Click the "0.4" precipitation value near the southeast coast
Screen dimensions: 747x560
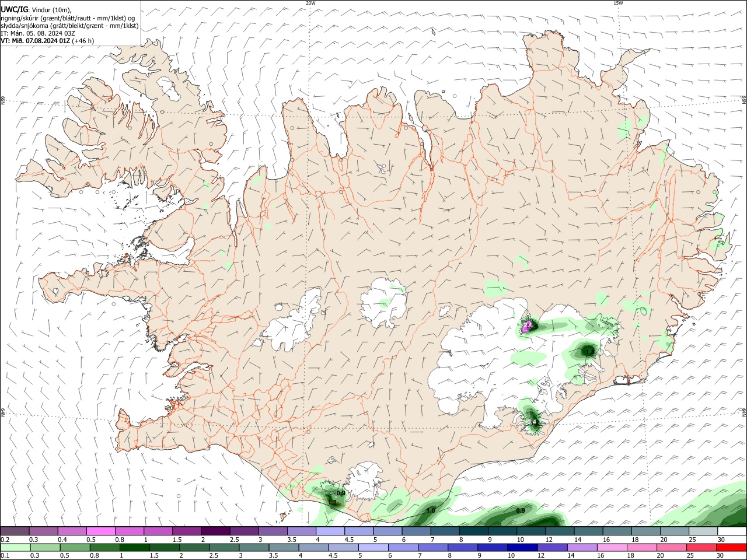click(x=532, y=422)
